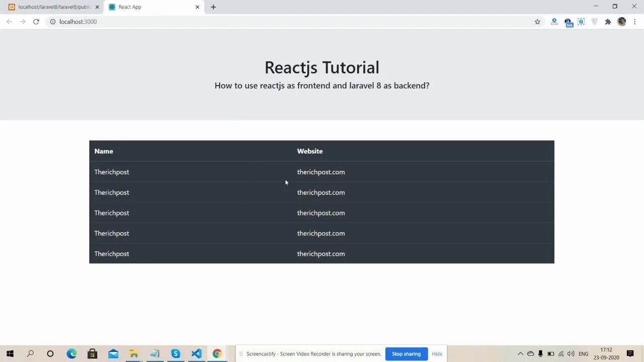Open the extension with NA badge
The width and height of the screenshot is (644, 362).
click(x=568, y=22)
